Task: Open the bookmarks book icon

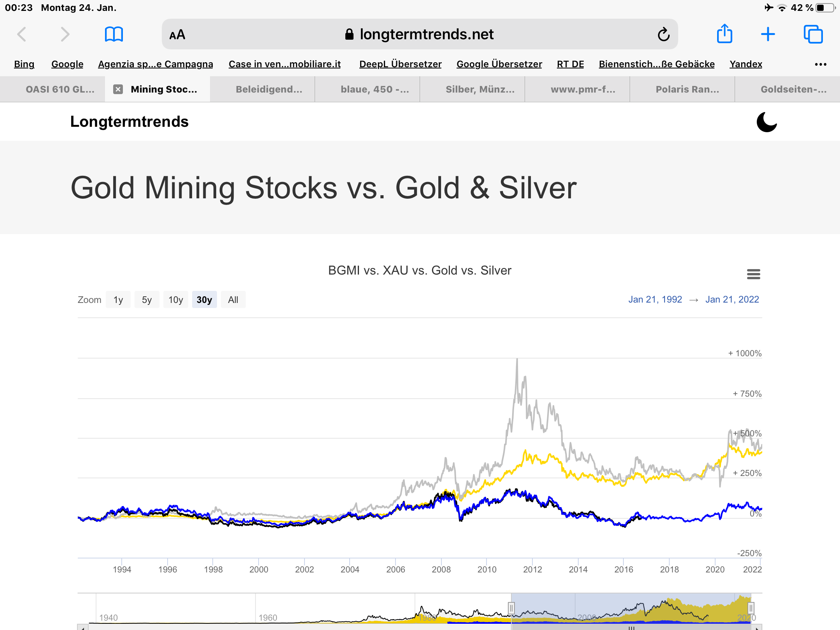Action: click(x=114, y=34)
